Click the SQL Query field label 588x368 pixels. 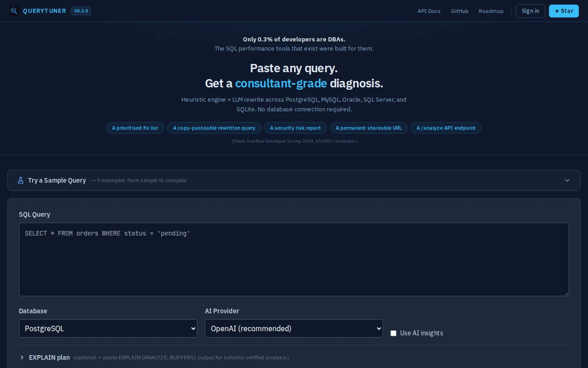[34, 214]
